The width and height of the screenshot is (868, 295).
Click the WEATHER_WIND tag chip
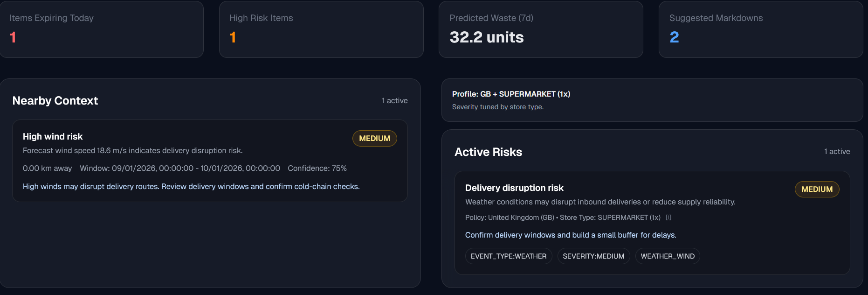point(667,256)
